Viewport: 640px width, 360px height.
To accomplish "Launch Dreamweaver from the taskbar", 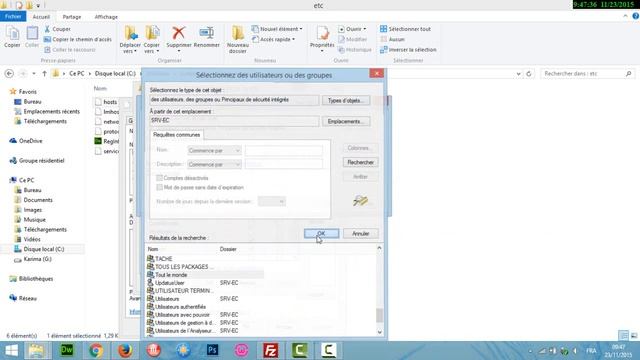I will pyautogui.click(x=67, y=350).
